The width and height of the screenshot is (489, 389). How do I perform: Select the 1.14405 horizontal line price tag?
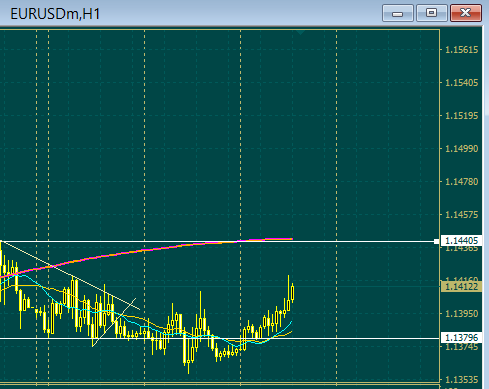(462, 241)
